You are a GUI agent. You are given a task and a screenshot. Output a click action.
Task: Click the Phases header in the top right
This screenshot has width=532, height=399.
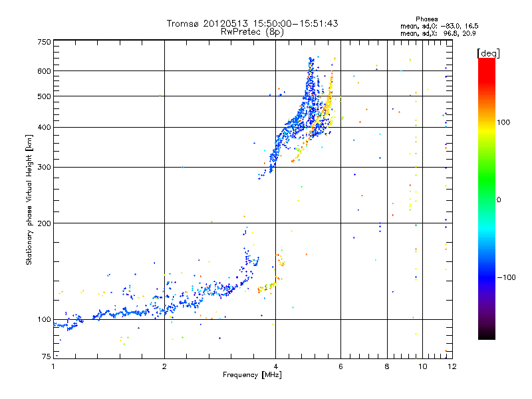tap(426, 19)
